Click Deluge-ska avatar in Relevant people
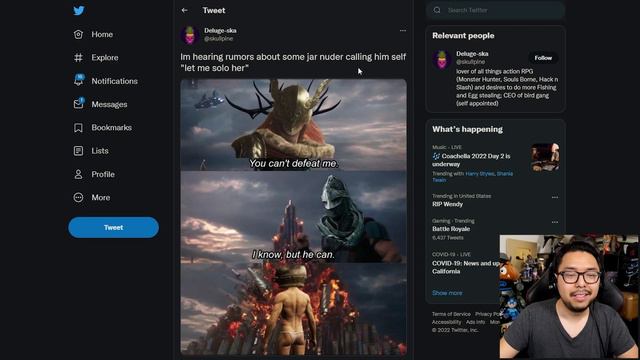Image resolution: width=640 pixels, height=360 pixels. click(x=442, y=59)
